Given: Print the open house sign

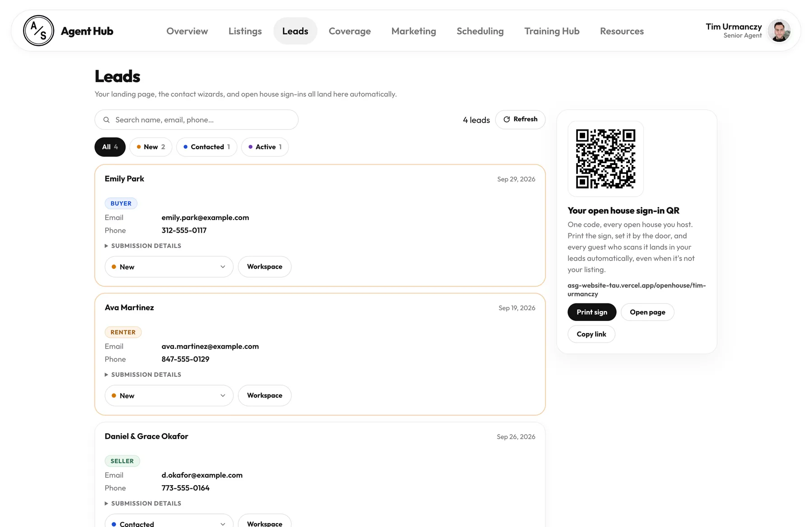Looking at the screenshot, I should 592,312.
